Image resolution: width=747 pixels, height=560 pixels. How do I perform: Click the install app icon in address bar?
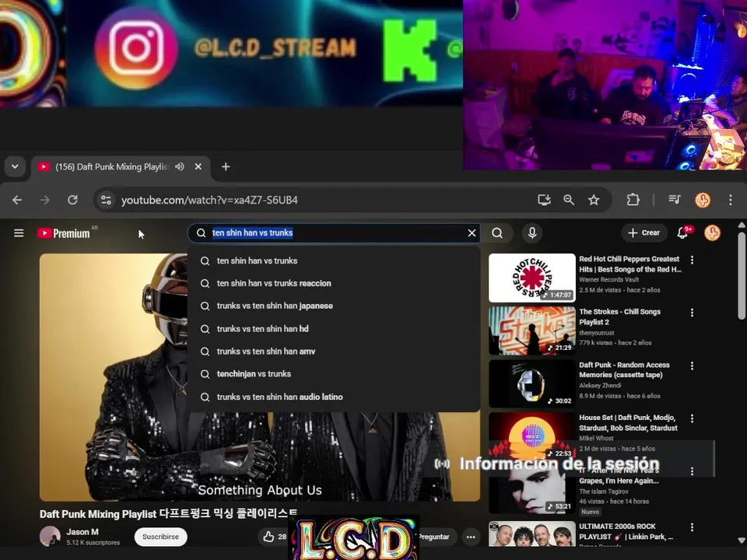tap(544, 200)
